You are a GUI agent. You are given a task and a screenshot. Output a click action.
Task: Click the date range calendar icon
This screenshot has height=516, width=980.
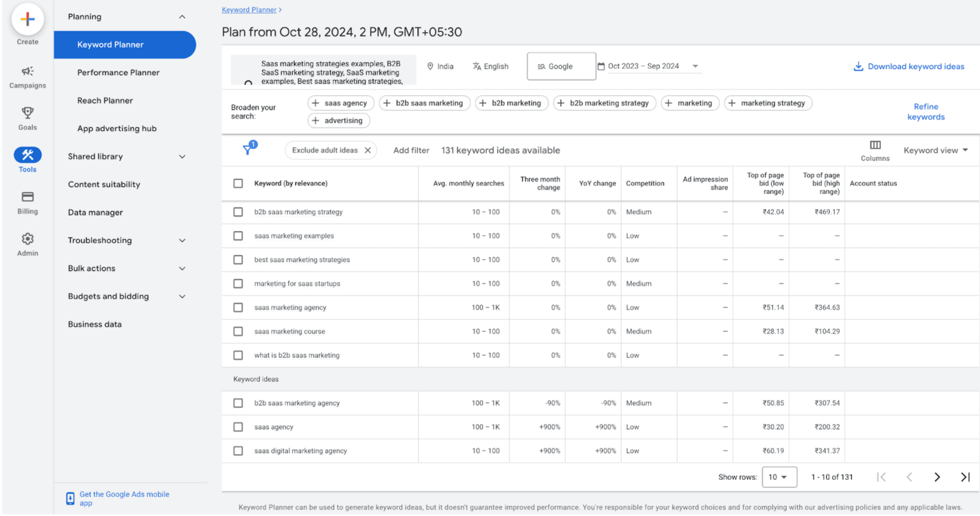click(x=601, y=67)
